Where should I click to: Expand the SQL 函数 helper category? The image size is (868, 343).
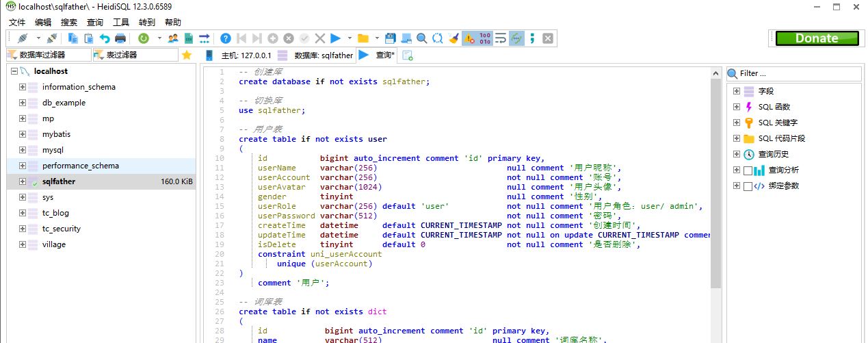click(x=737, y=107)
